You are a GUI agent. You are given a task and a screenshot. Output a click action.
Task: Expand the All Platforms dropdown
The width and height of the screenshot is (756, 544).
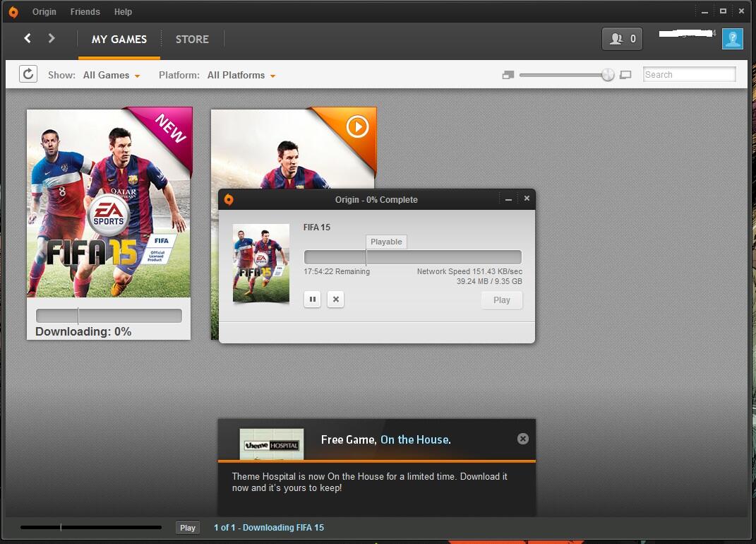tap(241, 76)
